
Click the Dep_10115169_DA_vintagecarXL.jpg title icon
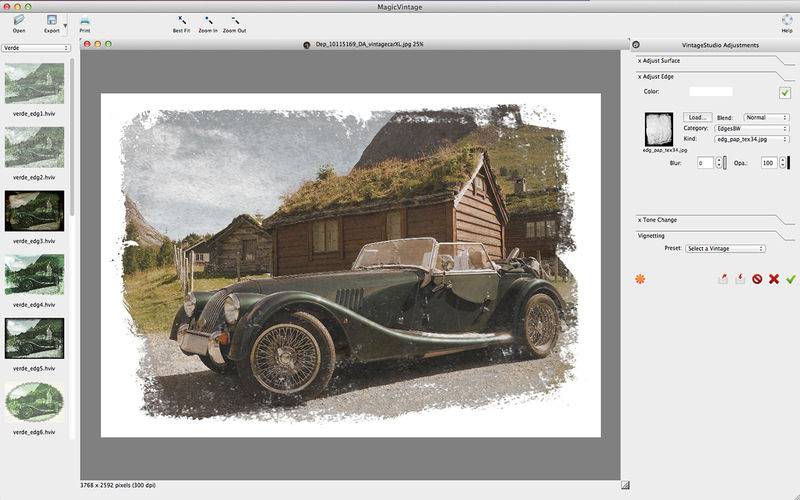point(307,45)
